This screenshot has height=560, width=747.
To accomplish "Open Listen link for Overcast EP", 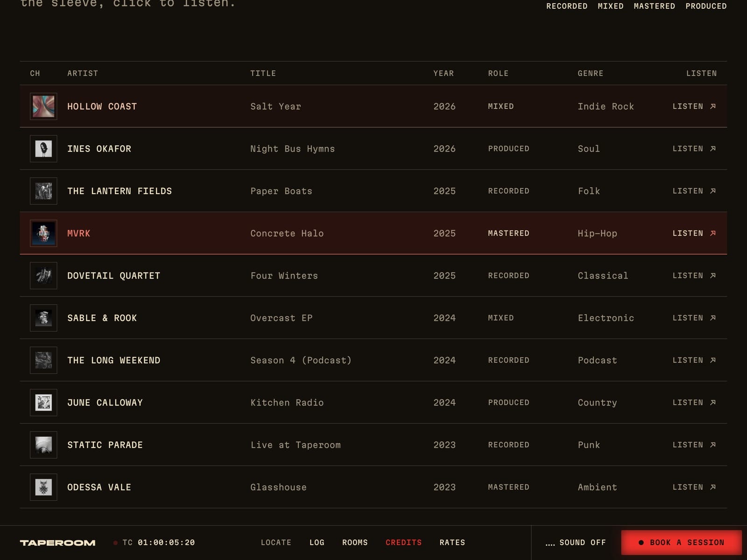I will pos(694,318).
